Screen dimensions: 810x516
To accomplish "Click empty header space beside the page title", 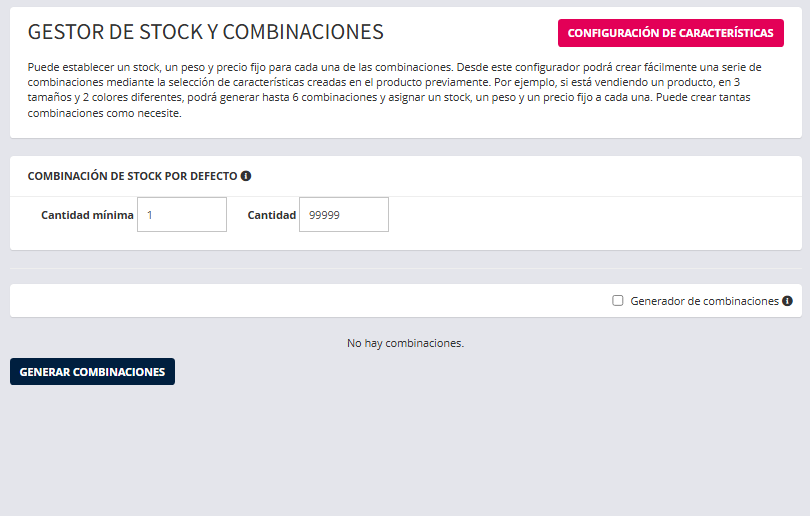I will (x=470, y=32).
